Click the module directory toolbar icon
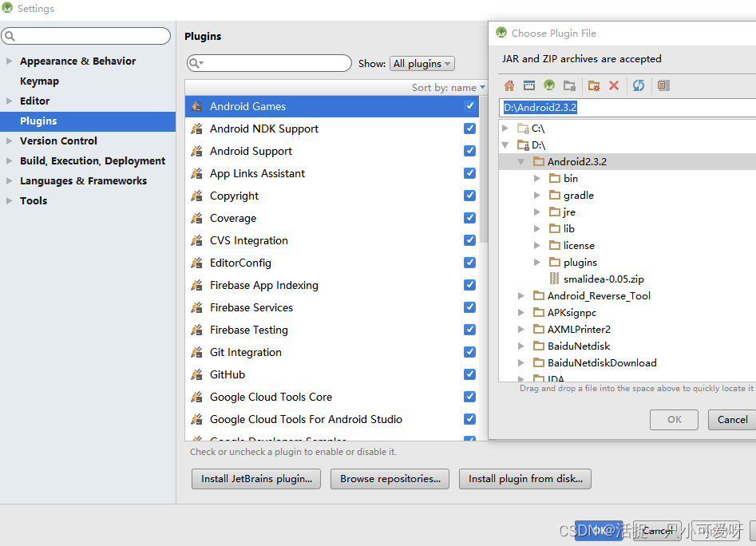 coord(569,85)
